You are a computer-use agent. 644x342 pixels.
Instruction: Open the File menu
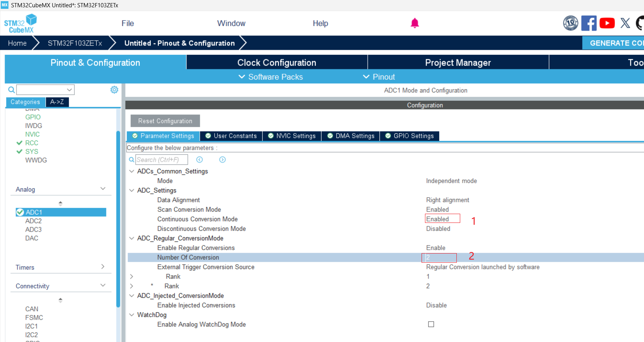click(127, 23)
